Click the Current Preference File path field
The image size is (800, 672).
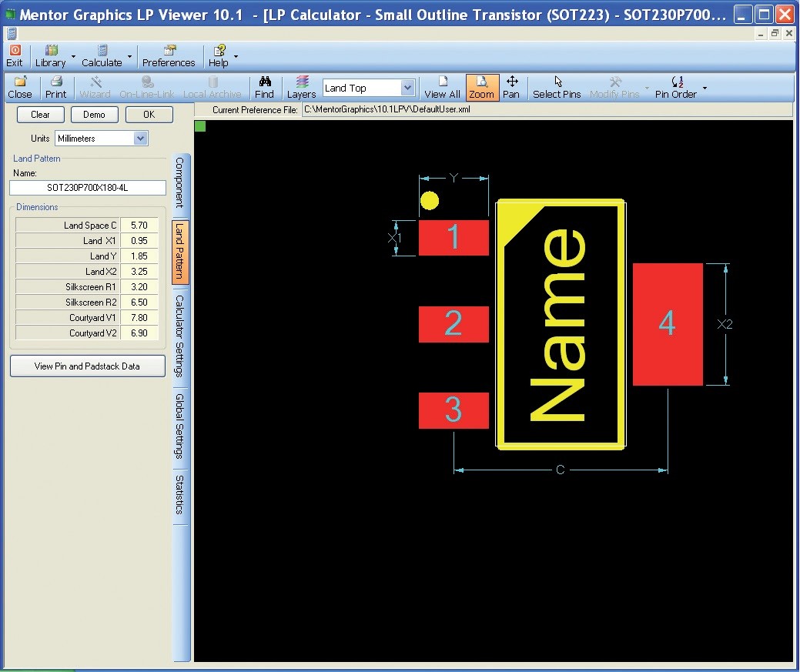547,110
